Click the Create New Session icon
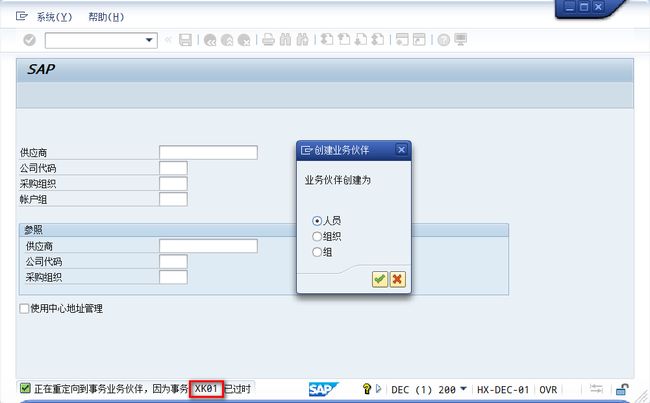 pyautogui.click(x=402, y=40)
